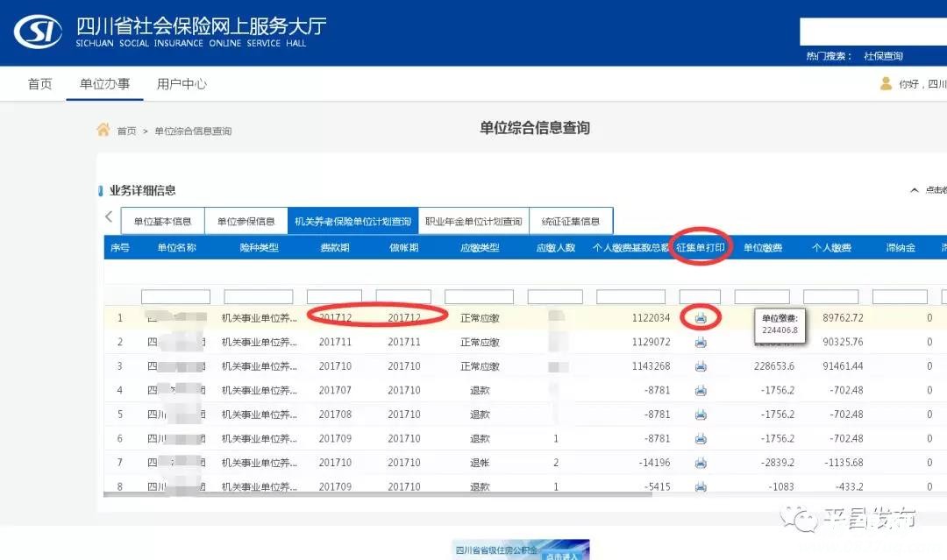Click the filter field under 单位缴费
The image size is (947, 560).
coord(762,296)
